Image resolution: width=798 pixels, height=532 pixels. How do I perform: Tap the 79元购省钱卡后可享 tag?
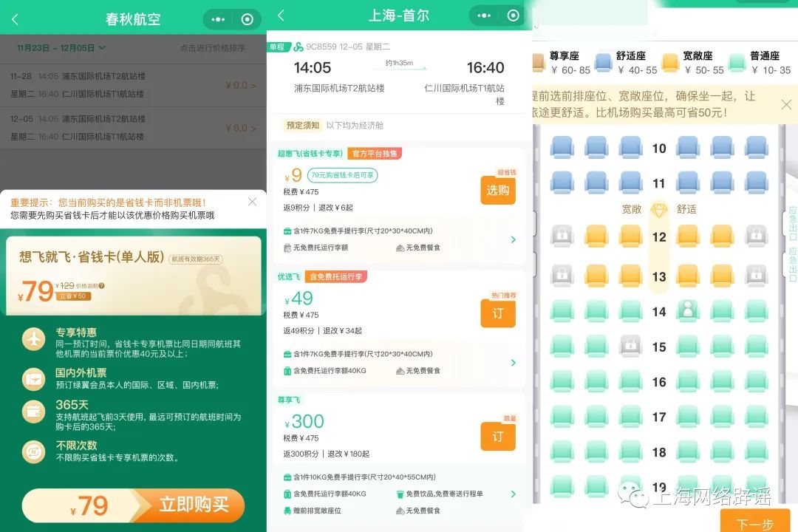[x=342, y=175]
